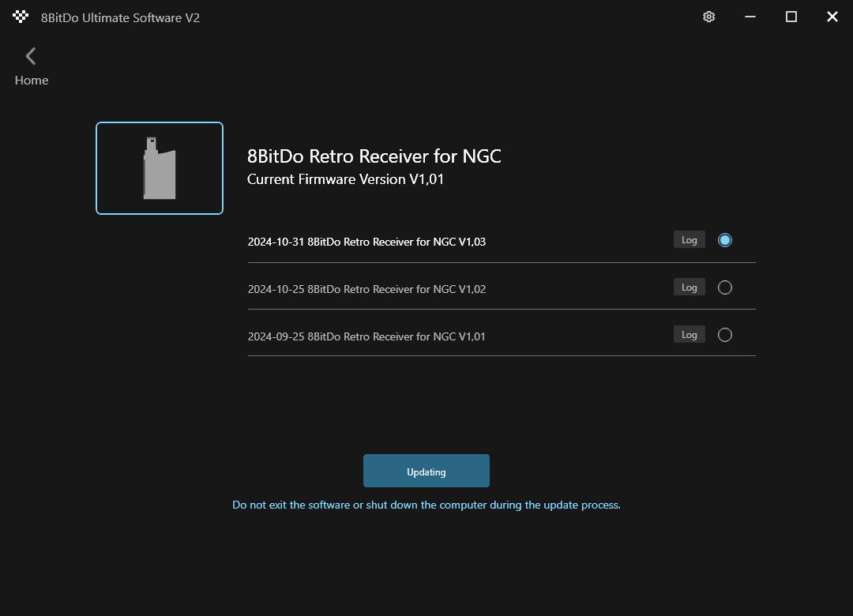
Task: Click the Current Firmware Version V1,01 text
Action: 345,179
